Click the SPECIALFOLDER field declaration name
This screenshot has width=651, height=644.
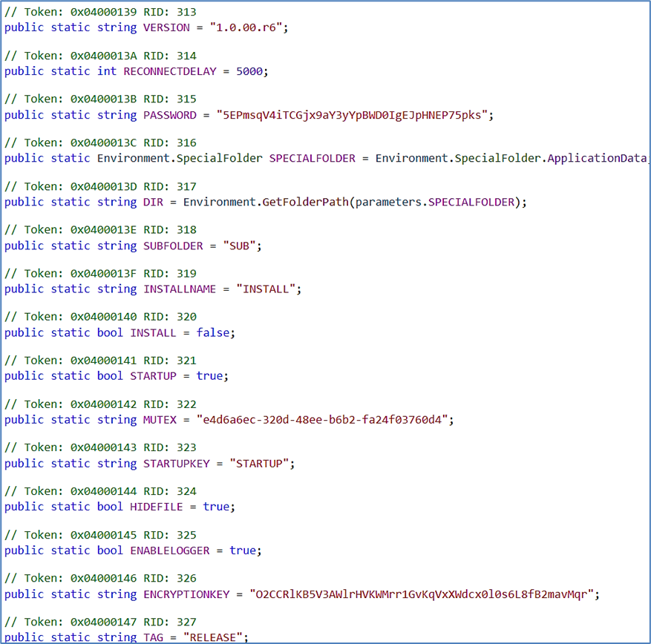click(x=313, y=158)
